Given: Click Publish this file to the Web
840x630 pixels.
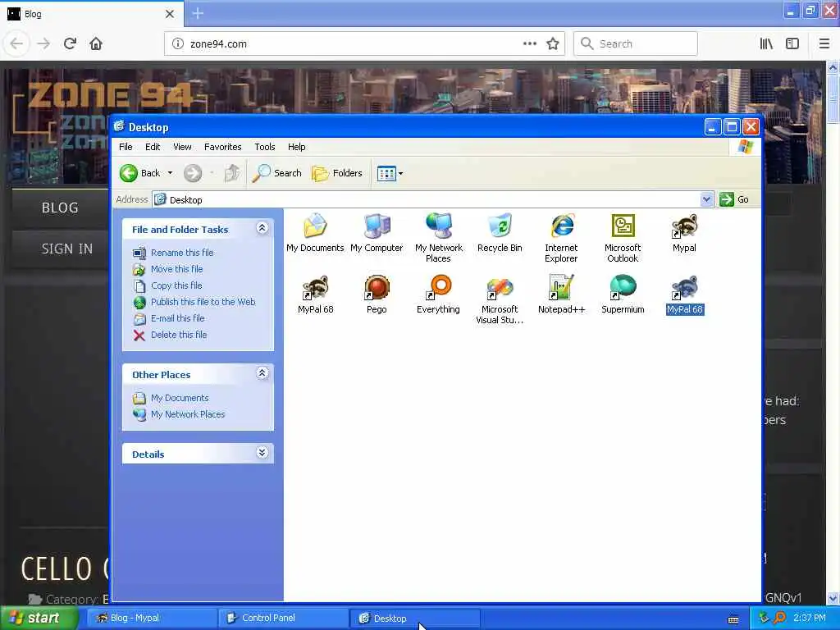Looking at the screenshot, I should tap(203, 302).
